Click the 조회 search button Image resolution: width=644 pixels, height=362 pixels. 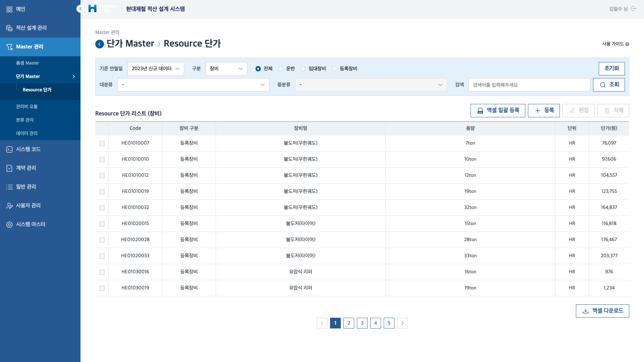tap(609, 85)
